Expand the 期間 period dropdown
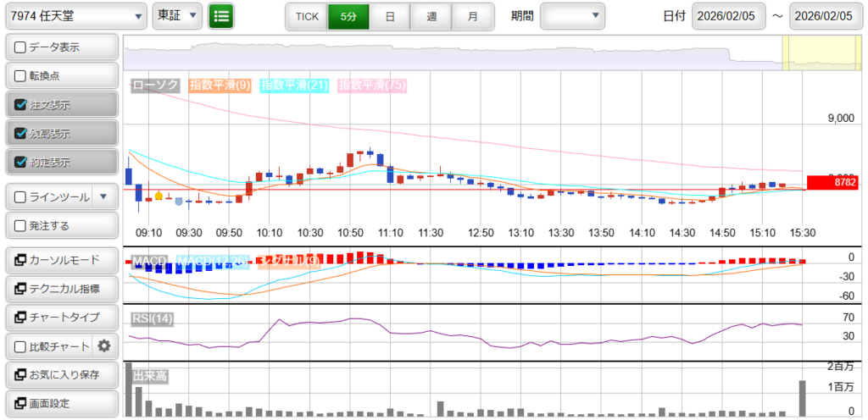Image resolution: width=868 pixels, height=420 pixels. pos(572,16)
